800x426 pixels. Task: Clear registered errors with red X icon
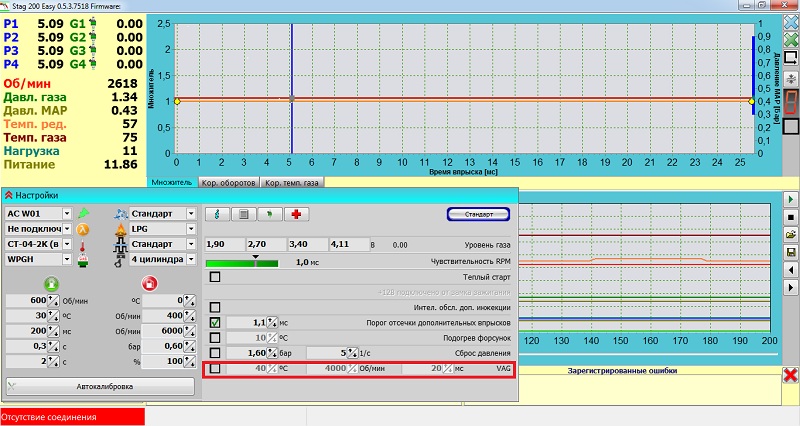(789, 375)
